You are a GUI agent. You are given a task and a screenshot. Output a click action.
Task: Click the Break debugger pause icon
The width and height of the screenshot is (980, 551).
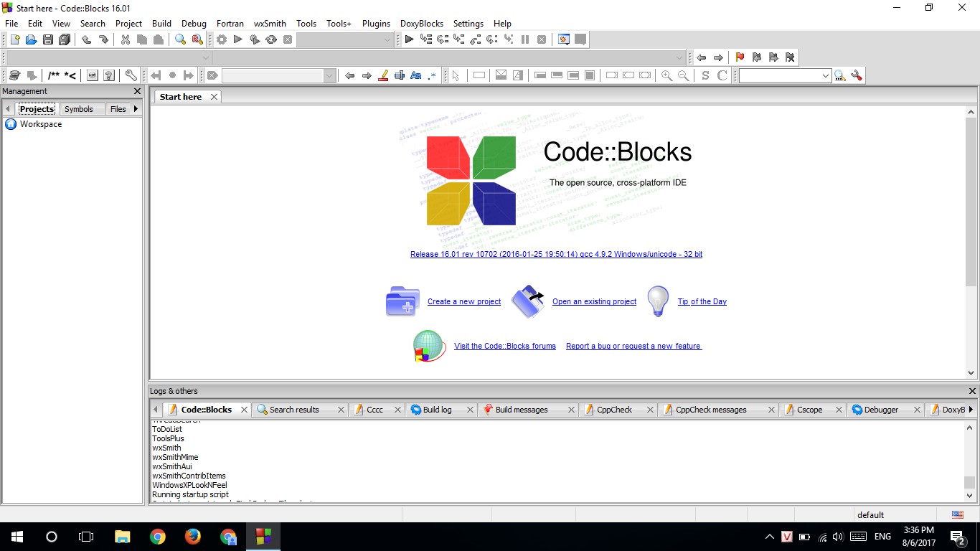[x=525, y=39]
